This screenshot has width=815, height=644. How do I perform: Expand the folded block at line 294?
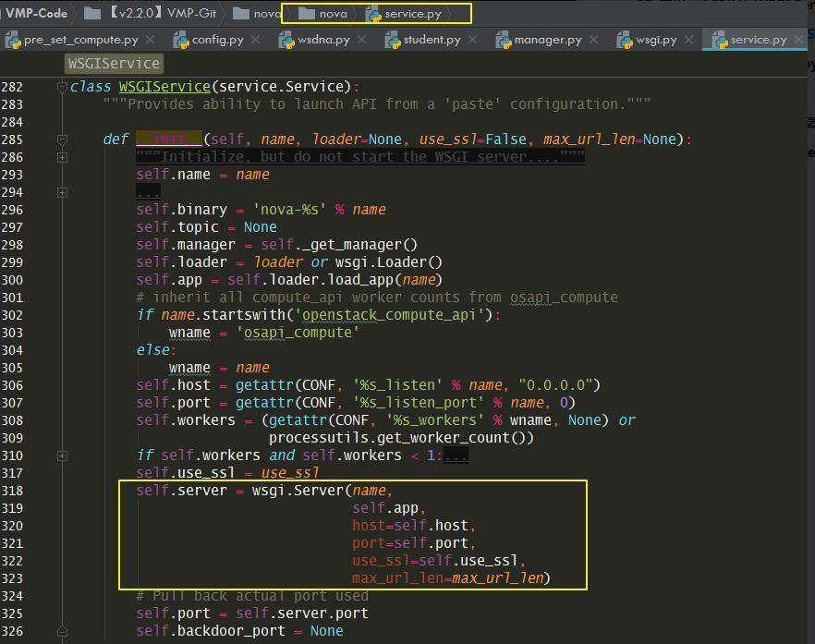(x=62, y=193)
